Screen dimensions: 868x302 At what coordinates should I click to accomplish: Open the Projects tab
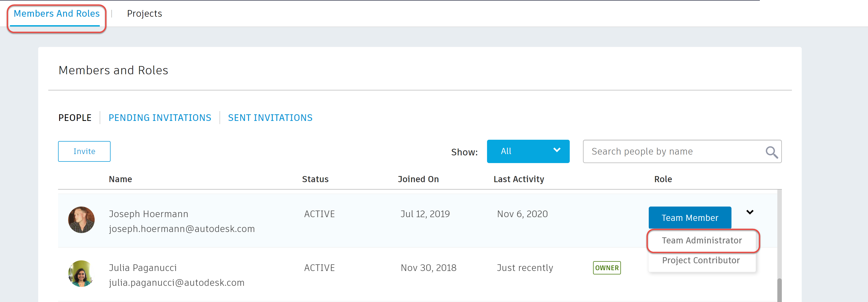(x=144, y=14)
